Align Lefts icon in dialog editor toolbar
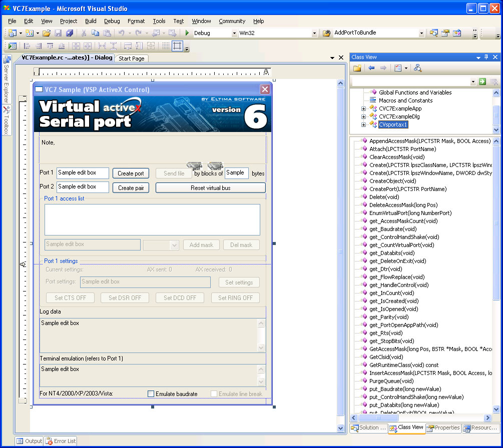503x448 pixels. (27, 46)
